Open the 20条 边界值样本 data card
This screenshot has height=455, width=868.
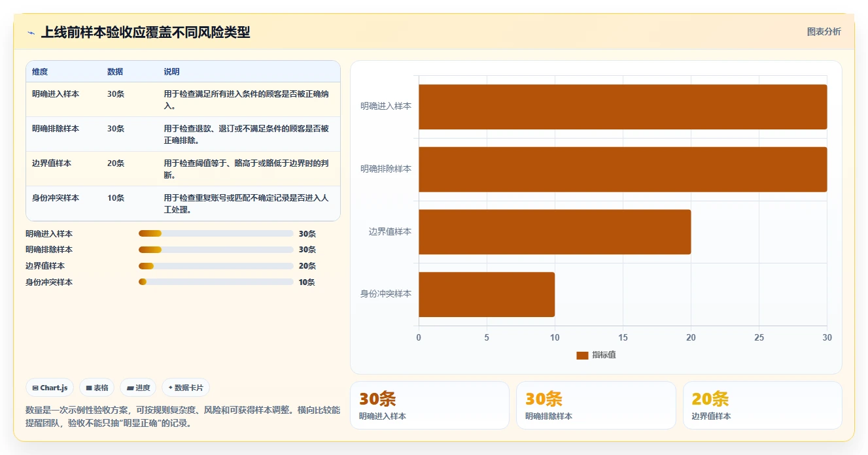pyautogui.click(x=763, y=405)
